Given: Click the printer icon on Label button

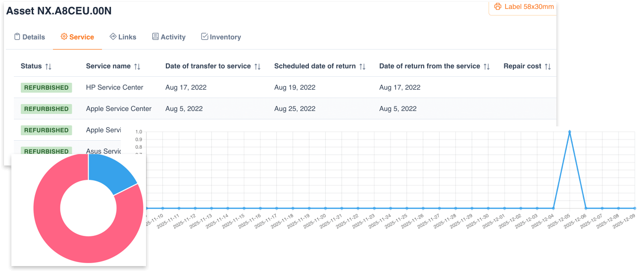Looking at the screenshot, I should pyautogui.click(x=497, y=6).
